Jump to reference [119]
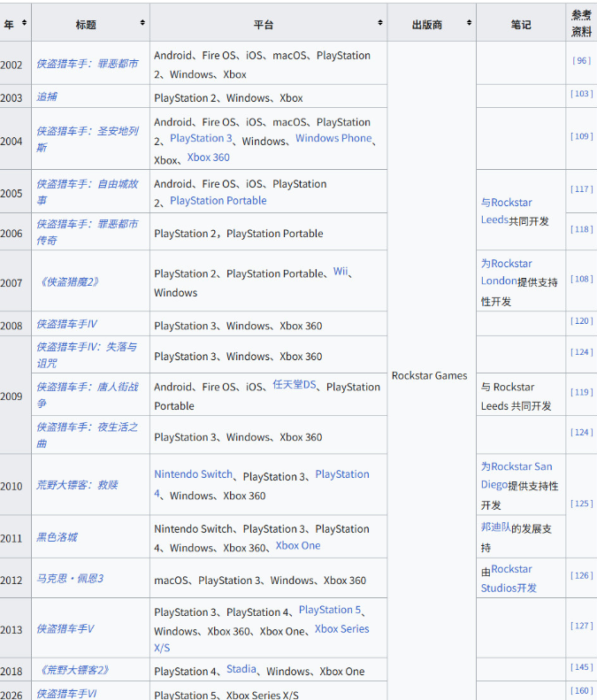This screenshot has height=700, width=597. click(581, 392)
